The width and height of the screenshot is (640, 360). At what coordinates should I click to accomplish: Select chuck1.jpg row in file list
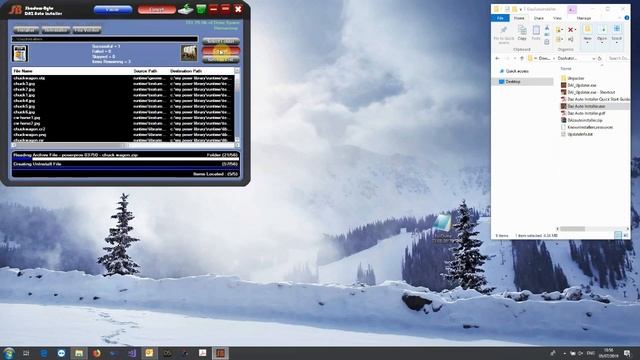click(123, 95)
